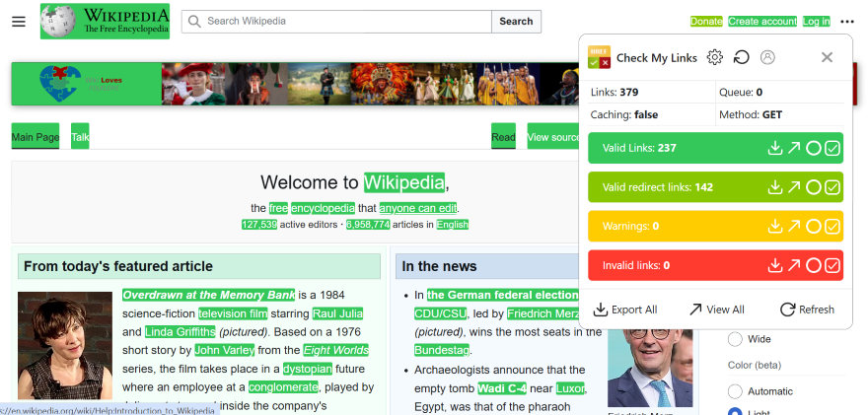Uncheck the Warnings checkbox
This screenshot has width=868, height=415.
click(x=832, y=227)
